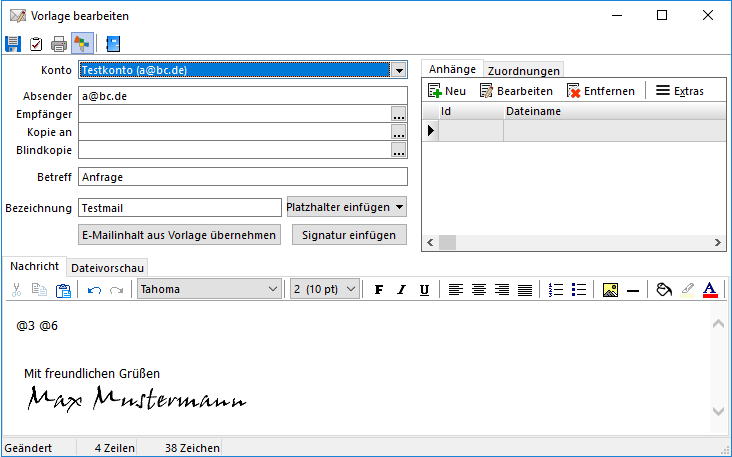Click the blue address book icon

(x=112, y=44)
